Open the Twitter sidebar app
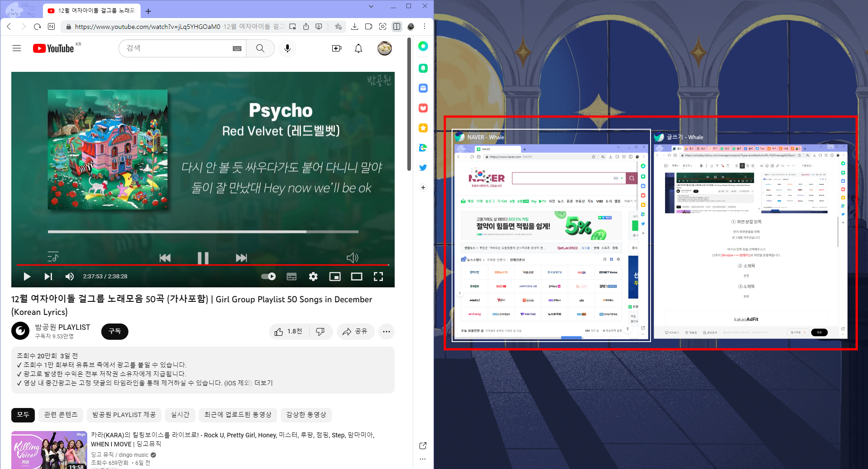 click(423, 168)
